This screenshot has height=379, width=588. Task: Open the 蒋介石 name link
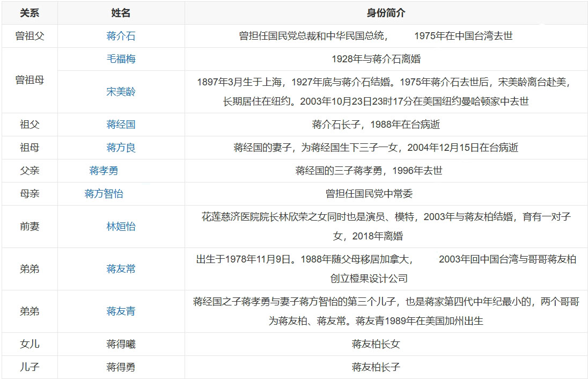click(121, 36)
